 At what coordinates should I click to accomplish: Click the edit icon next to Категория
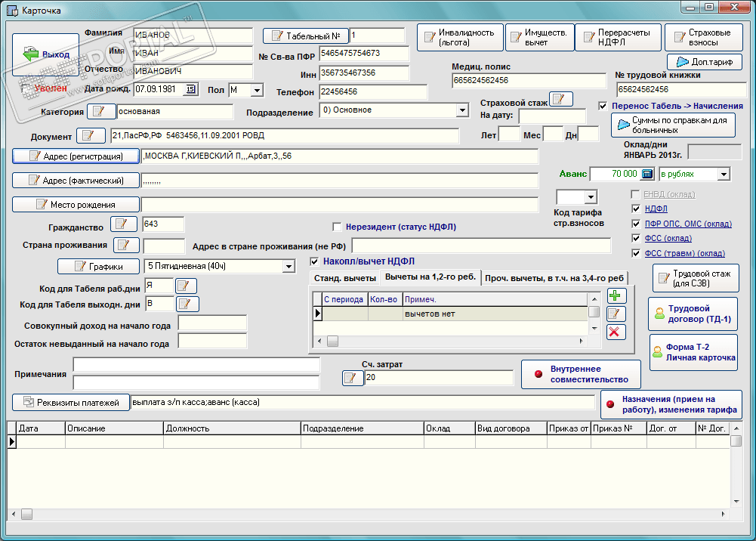(x=100, y=111)
